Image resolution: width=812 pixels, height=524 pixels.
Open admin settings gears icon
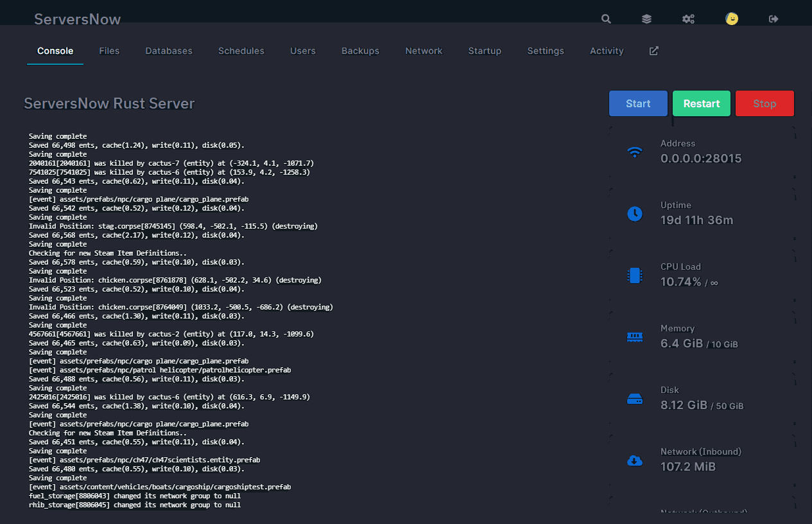point(688,19)
